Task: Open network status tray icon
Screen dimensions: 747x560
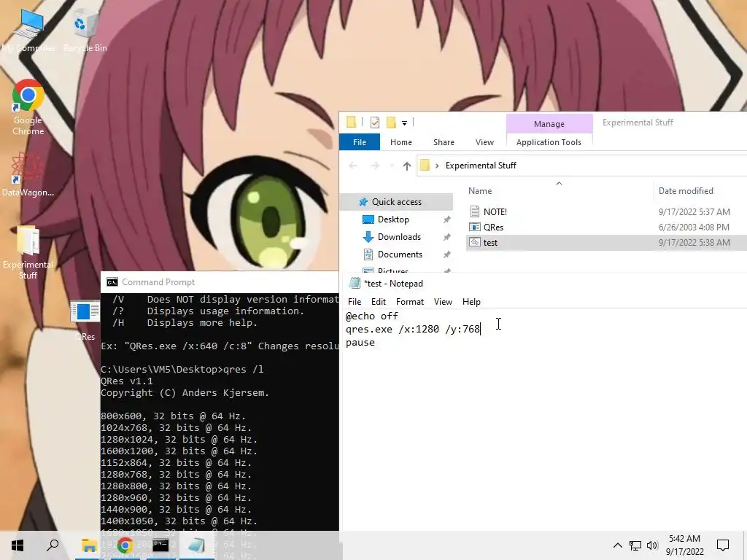Action: tap(635, 545)
